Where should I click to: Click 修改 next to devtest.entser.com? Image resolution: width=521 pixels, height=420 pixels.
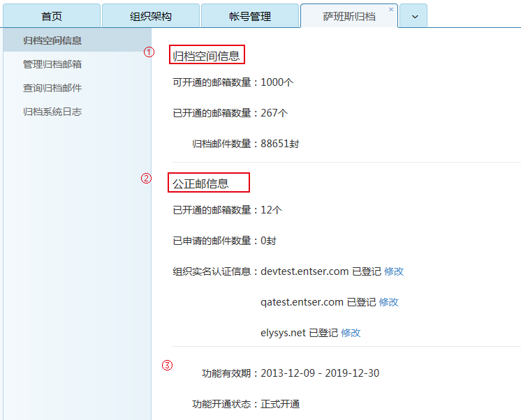pos(394,271)
